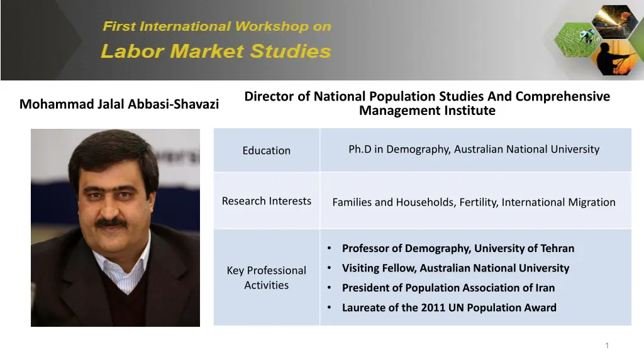Click the rice field farmer hexagon image

[575, 39]
